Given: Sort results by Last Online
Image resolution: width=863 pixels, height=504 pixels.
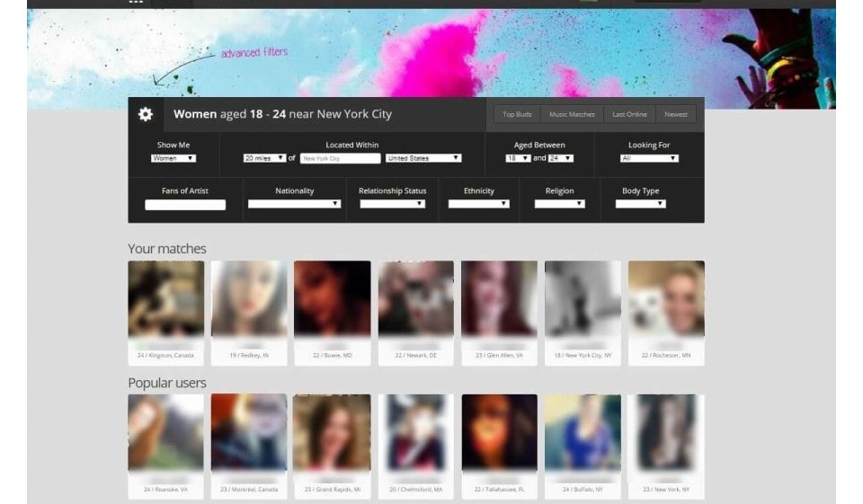Looking at the screenshot, I should click(x=629, y=114).
